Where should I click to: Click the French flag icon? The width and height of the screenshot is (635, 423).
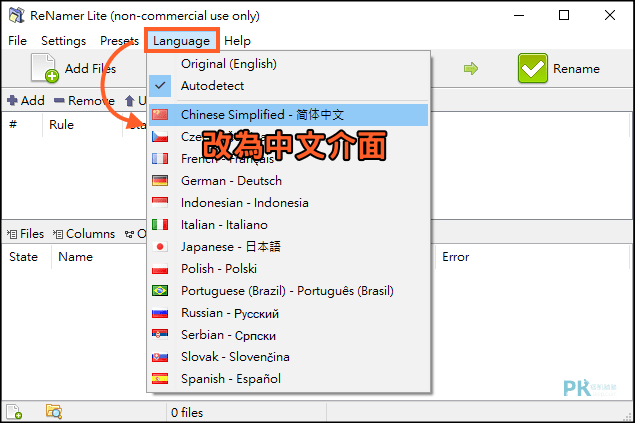click(160, 159)
